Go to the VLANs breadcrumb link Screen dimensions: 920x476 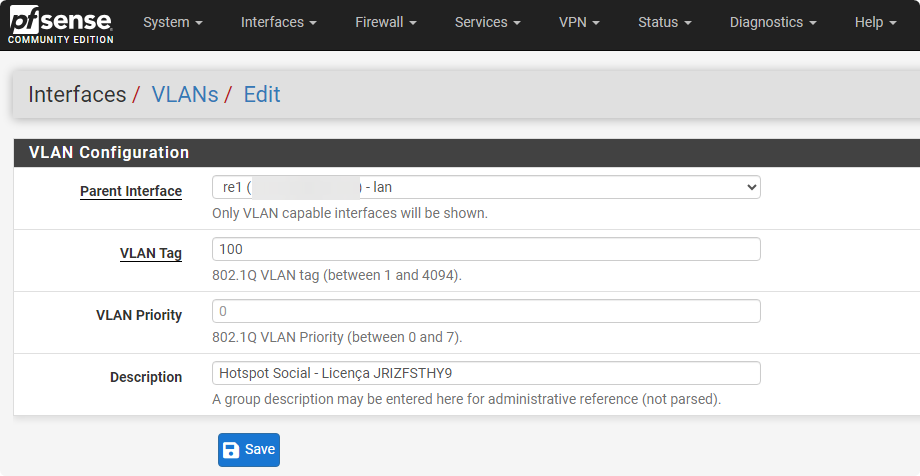point(184,95)
